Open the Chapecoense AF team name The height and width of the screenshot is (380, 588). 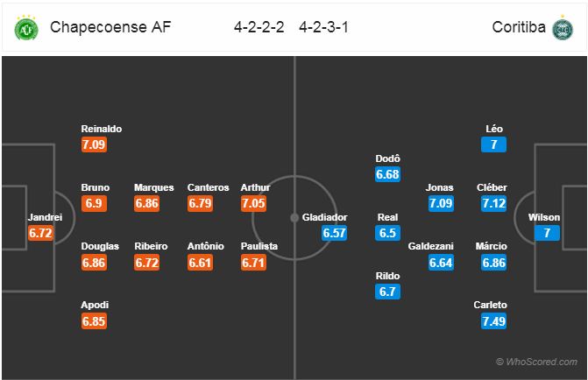pos(110,27)
